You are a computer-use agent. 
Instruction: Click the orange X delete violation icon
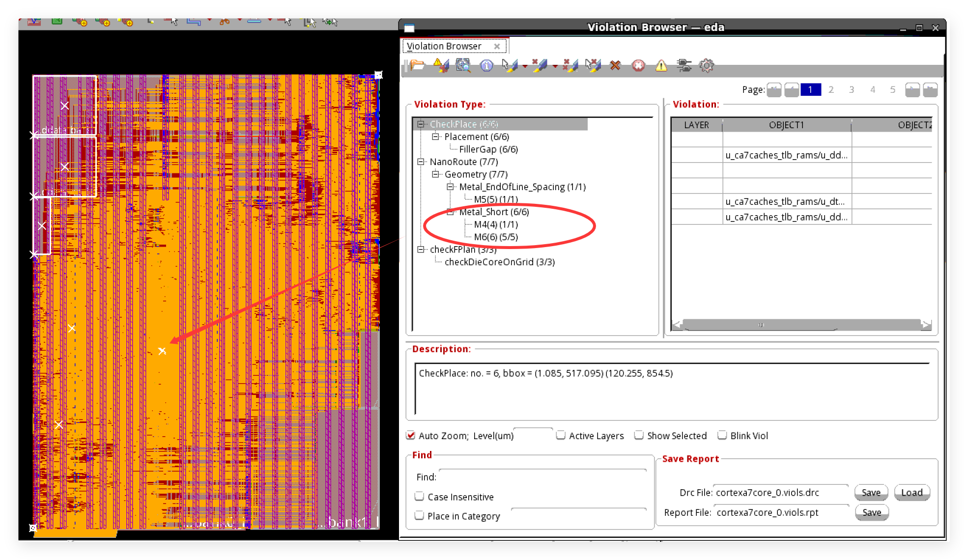tap(615, 65)
